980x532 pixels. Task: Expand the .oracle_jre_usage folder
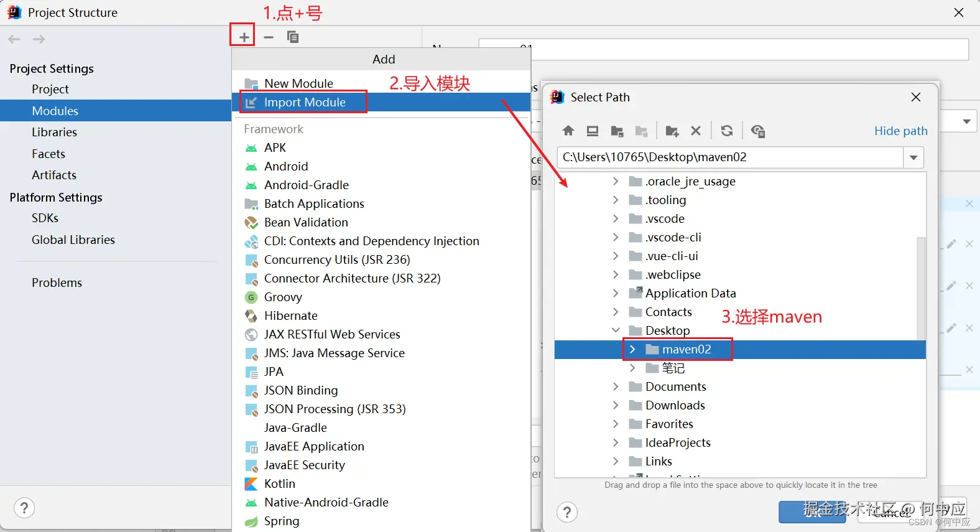pyautogui.click(x=616, y=181)
